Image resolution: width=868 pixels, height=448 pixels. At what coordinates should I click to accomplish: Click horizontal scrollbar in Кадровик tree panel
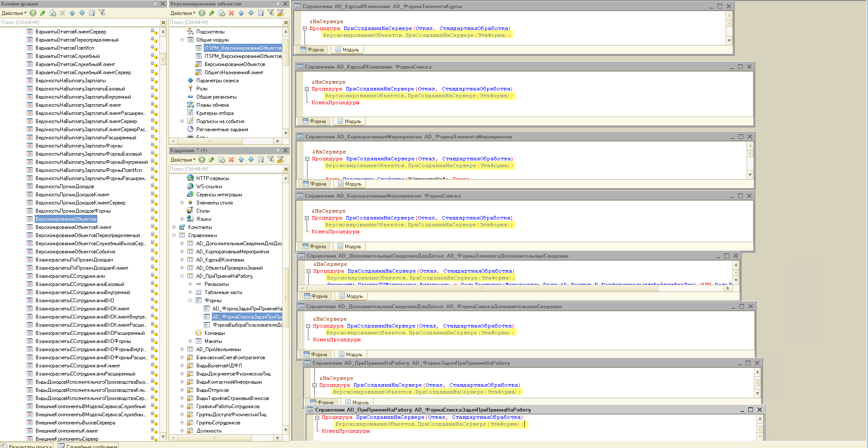coord(226,438)
